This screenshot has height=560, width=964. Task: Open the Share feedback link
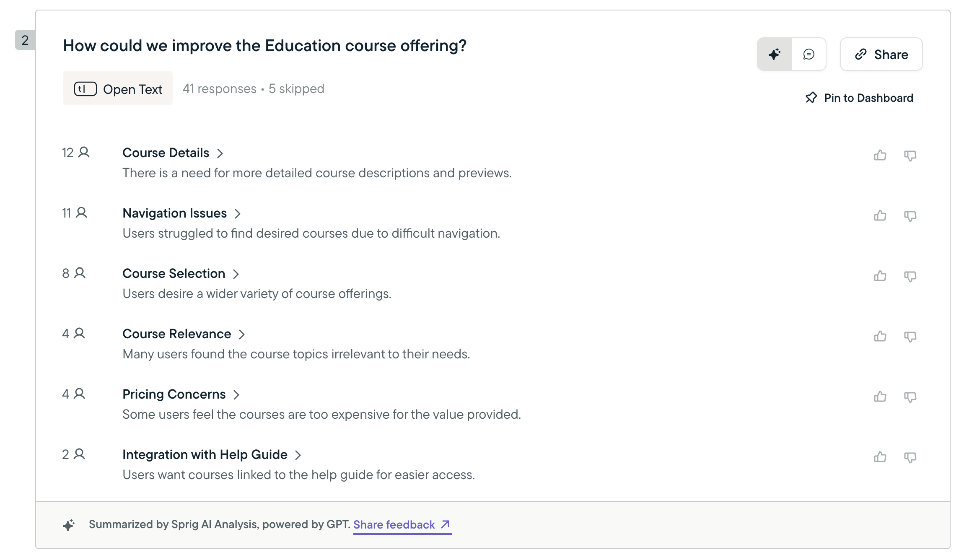pos(402,525)
